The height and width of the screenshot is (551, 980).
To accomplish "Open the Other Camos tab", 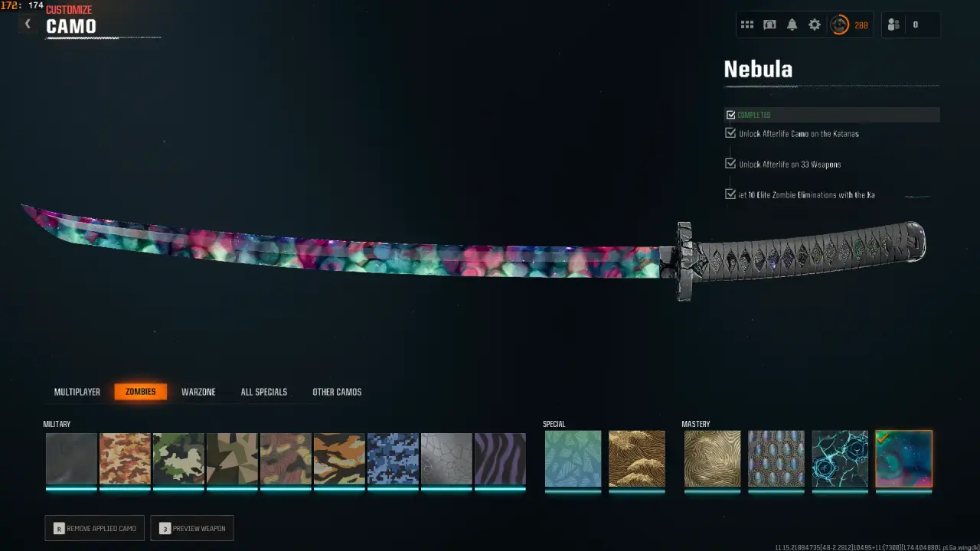I will [337, 392].
